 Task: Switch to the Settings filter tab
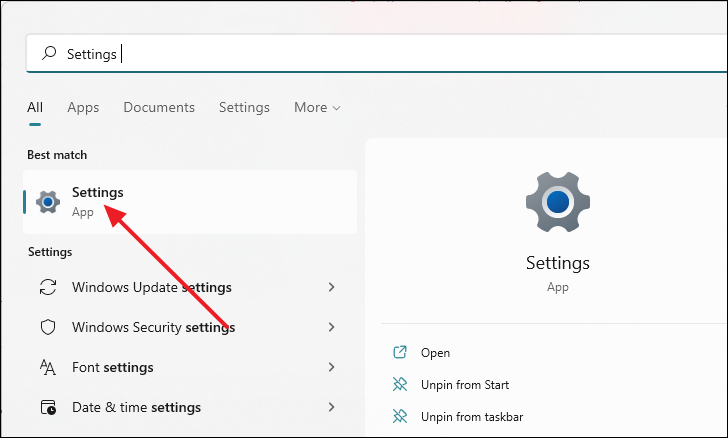(244, 107)
